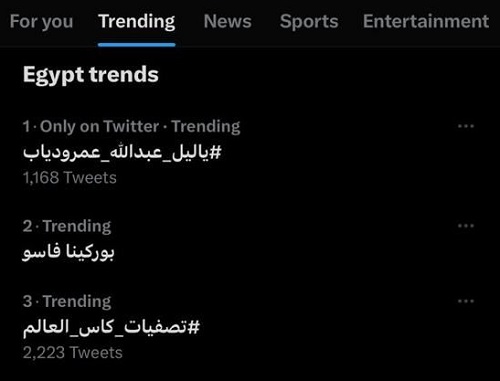
Task: Click the Only on Twitter label
Action: (x=99, y=126)
